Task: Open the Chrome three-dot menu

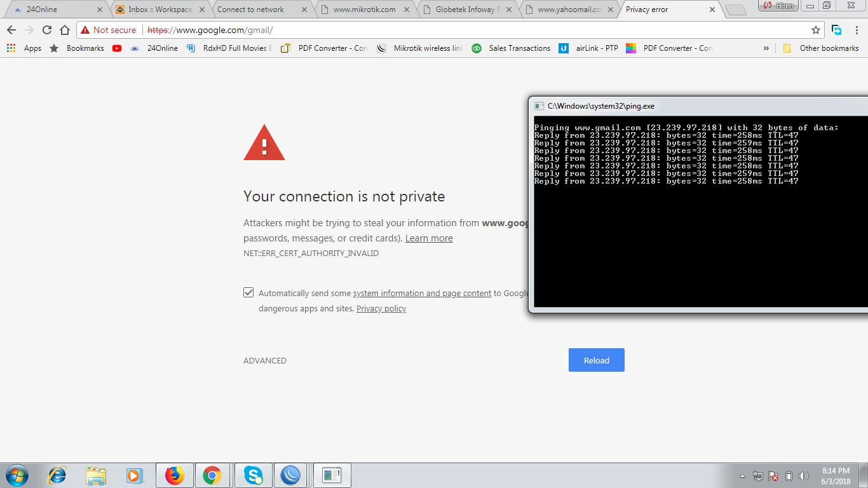Action: pos(856,30)
